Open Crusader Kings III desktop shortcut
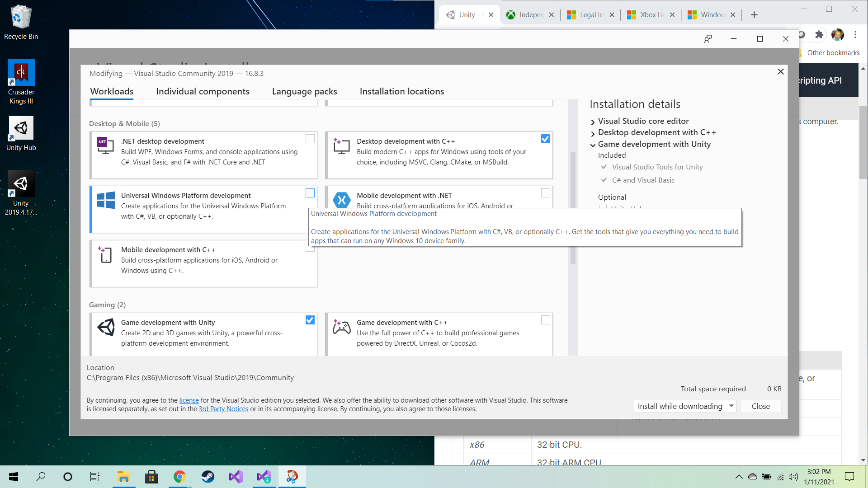This screenshot has width=868, height=488. coord(21,82)
